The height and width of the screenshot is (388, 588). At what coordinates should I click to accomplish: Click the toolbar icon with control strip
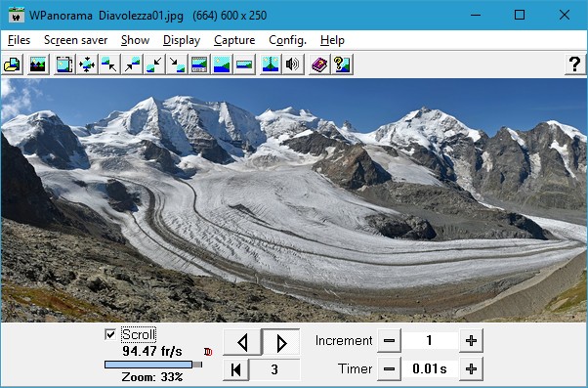[x=199, y=65]
